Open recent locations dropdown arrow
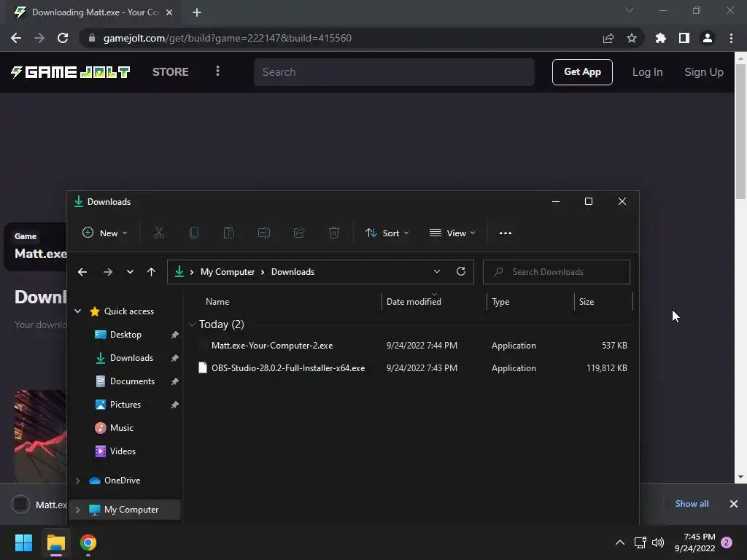 tap(130, 272)
